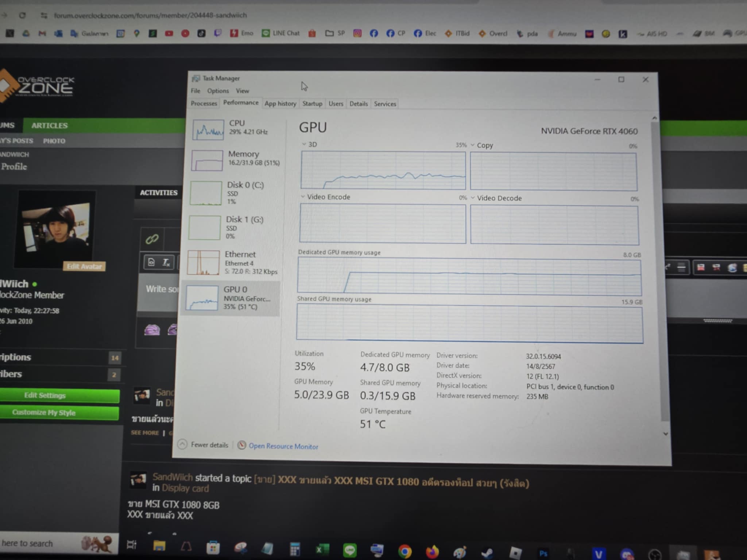Open the Google Maps bookmark icon
747x560 pixels.
(x=137, y=34)
